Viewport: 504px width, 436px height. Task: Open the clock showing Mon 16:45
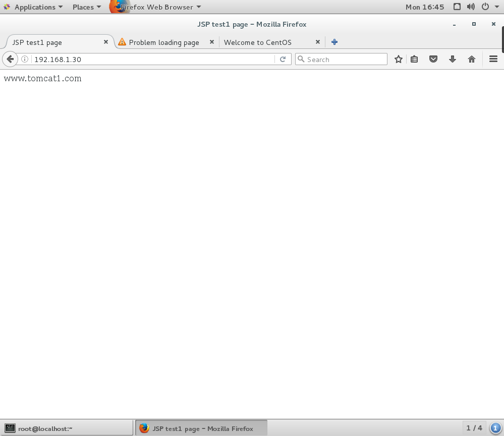(425, 7)
